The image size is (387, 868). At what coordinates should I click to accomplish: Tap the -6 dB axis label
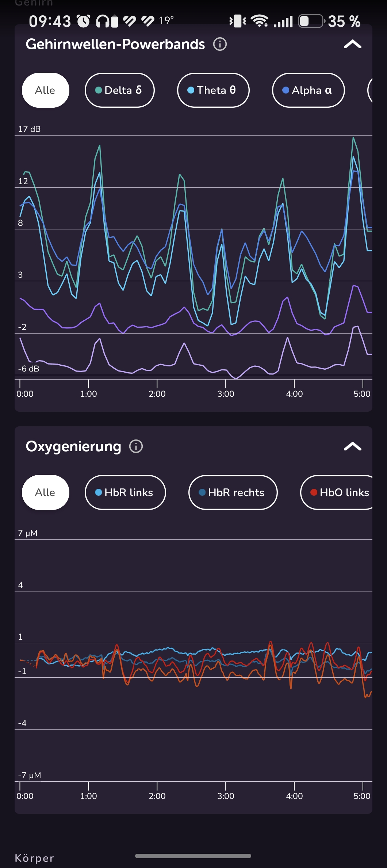coord(28,369)
